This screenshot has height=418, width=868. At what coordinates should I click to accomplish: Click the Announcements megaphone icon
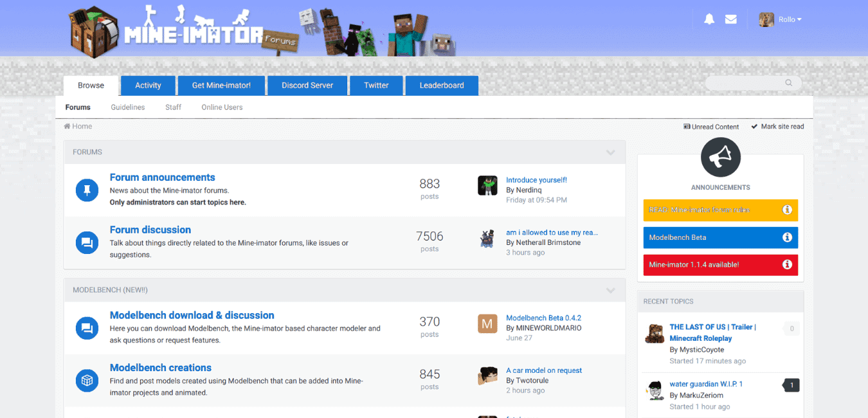click(x=721, y=157)
